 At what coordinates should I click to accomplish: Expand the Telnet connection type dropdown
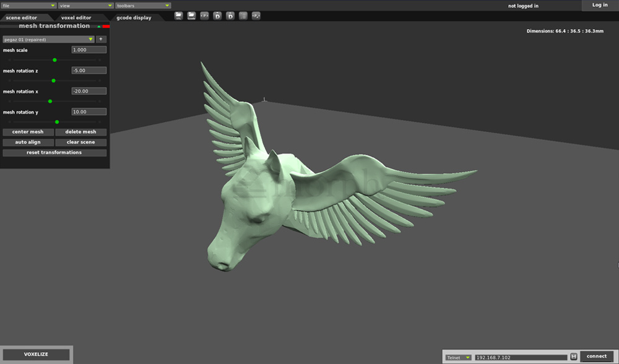[x=459, y=357]
